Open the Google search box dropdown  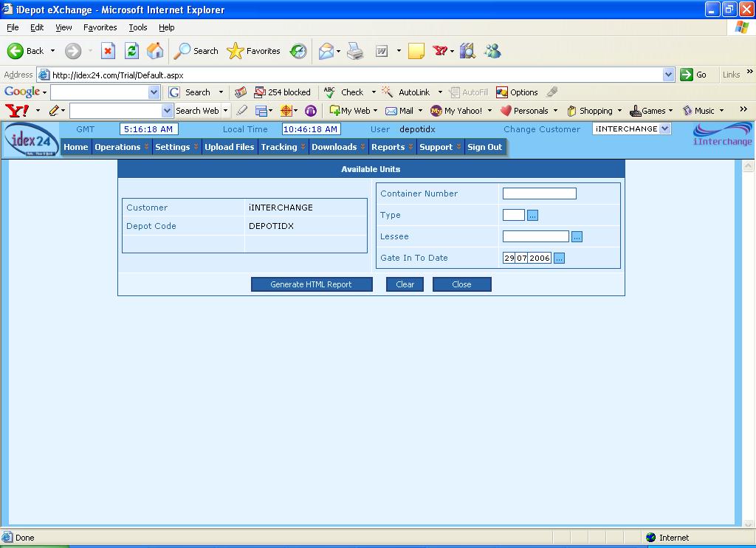154,92
